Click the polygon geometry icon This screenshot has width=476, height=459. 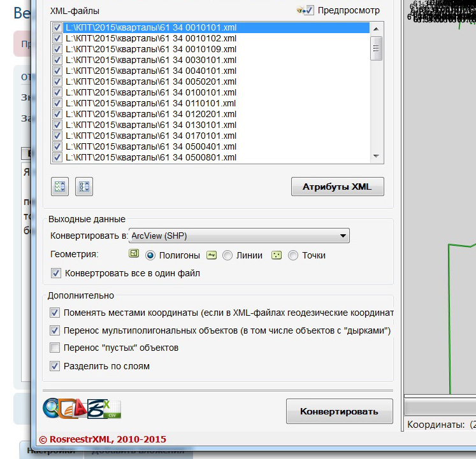134,253
